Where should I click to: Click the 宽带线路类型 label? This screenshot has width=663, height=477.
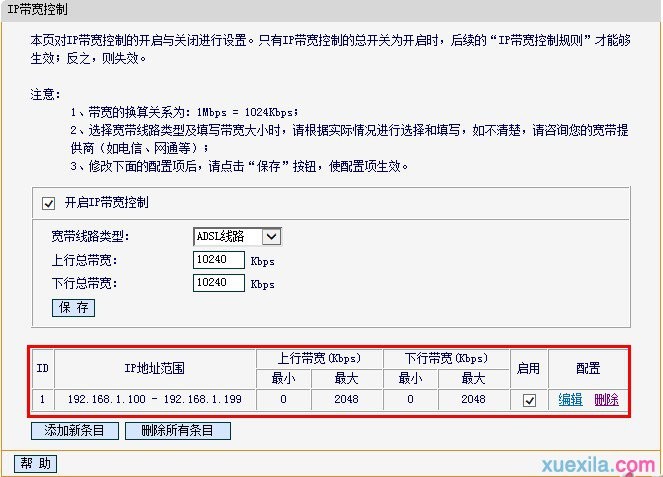(90, 236)
